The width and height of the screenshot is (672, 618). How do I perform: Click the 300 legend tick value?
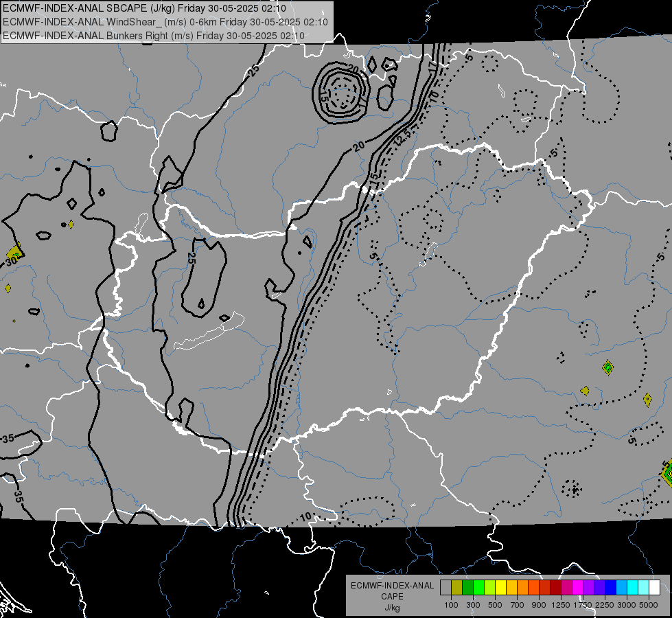pyautogui.click(x=473, y=605)
